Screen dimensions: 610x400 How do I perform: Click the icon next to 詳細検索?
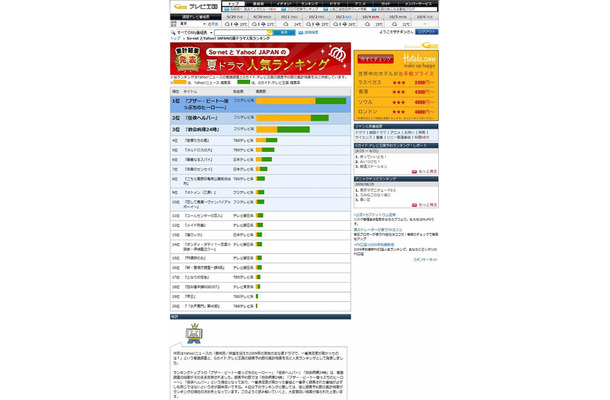300,33
